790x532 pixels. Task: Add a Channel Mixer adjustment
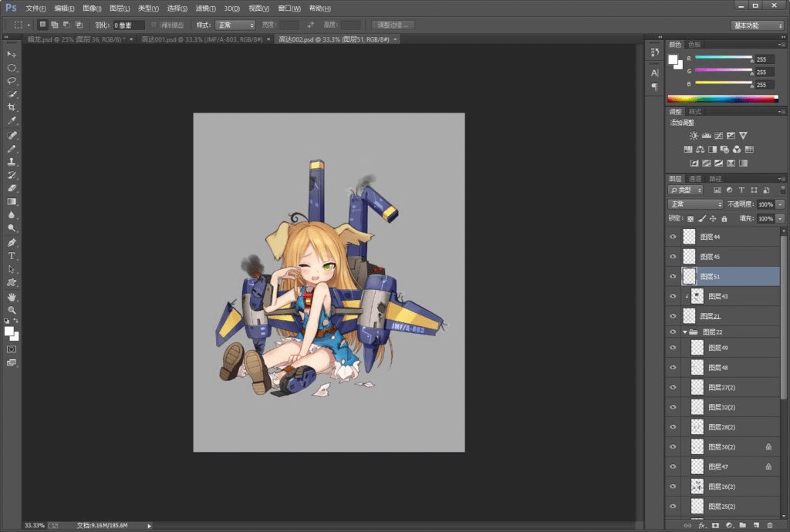(x=737, y=149)
